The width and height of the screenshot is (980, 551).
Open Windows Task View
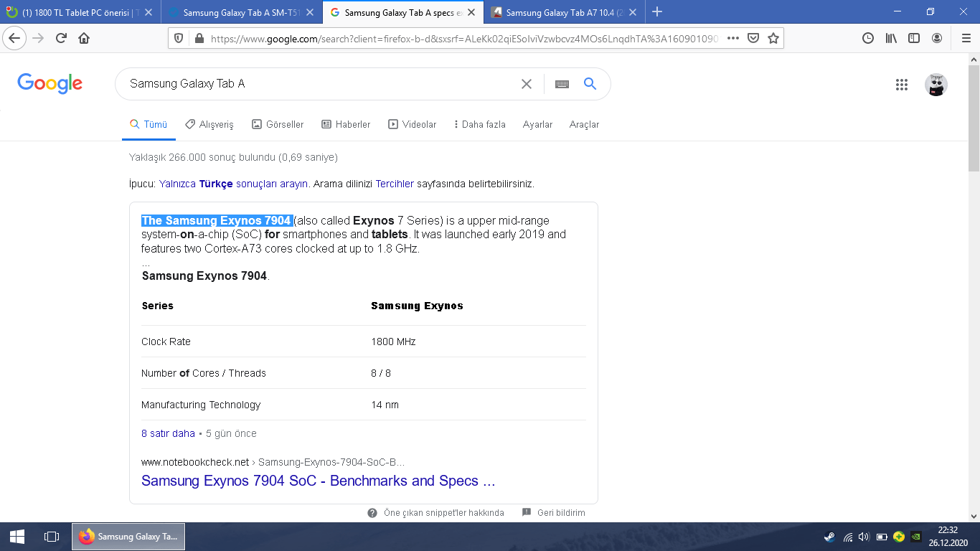pos(52,536)
